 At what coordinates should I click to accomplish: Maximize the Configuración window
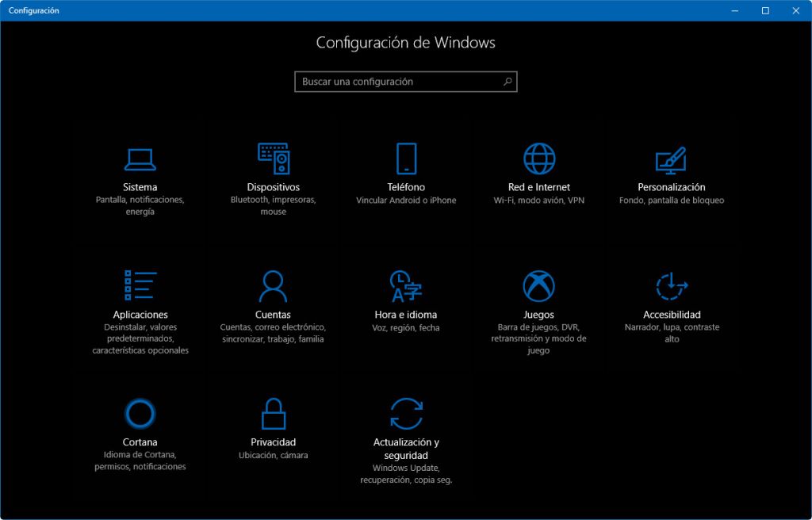765,10
